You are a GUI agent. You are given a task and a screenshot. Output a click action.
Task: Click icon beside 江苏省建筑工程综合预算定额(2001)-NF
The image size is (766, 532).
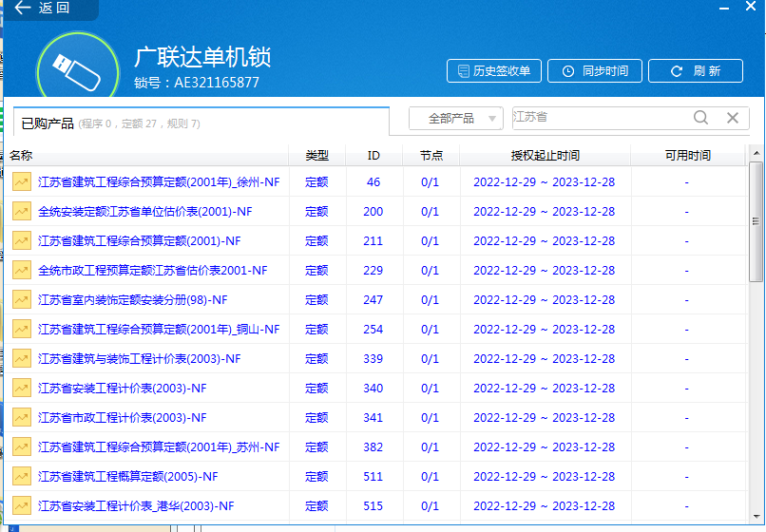pos(22,241)
